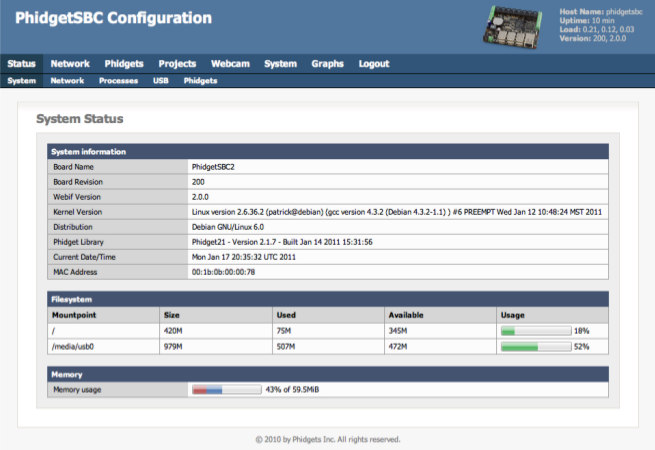
Task: Click the Uptime 10 min header text
Action: (x=587, y=20)
